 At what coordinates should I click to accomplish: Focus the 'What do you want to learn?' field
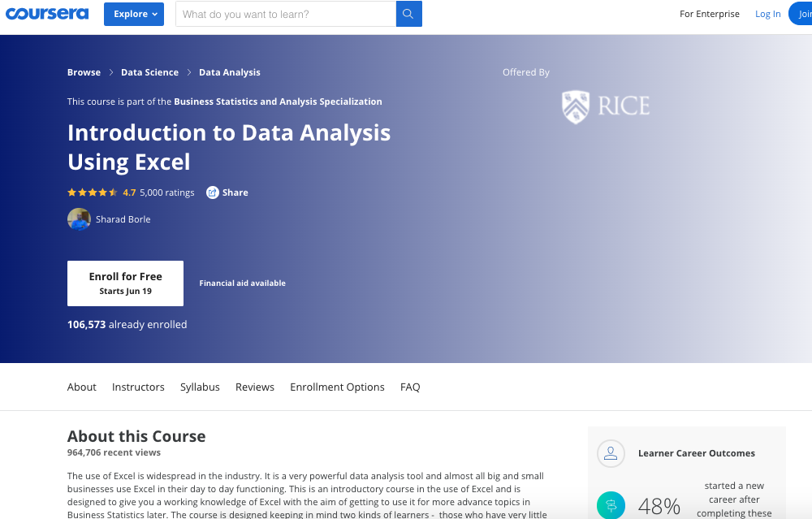point(286,14)
